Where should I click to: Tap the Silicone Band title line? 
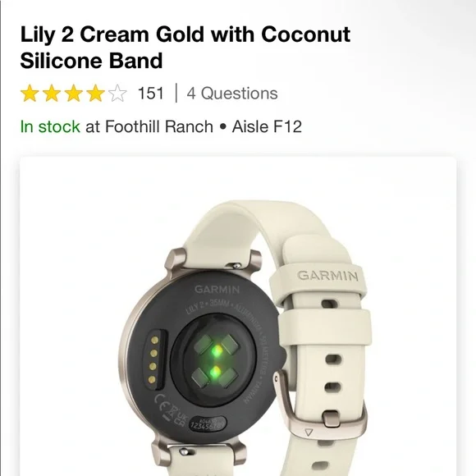91,61
